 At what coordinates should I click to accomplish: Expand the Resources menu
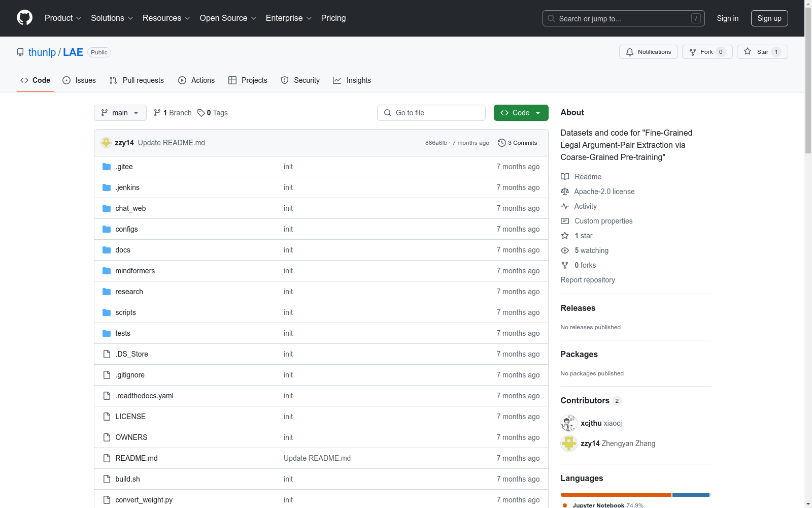coord(166,18)
